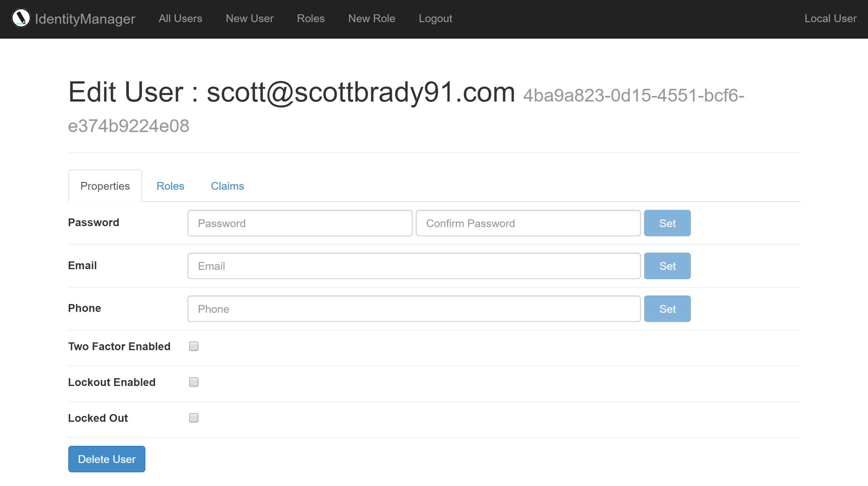This screenshot has height=486, width=868.
Task: Click the Locked Out label
Action: [98, 418]
